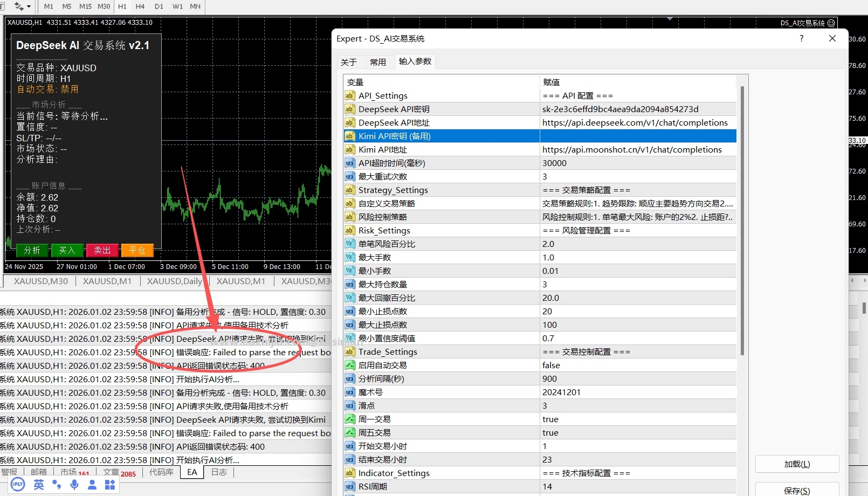868x496 pixels.
Task: Click bool icon of 周一交易 row
Action: tap(350, 419)
